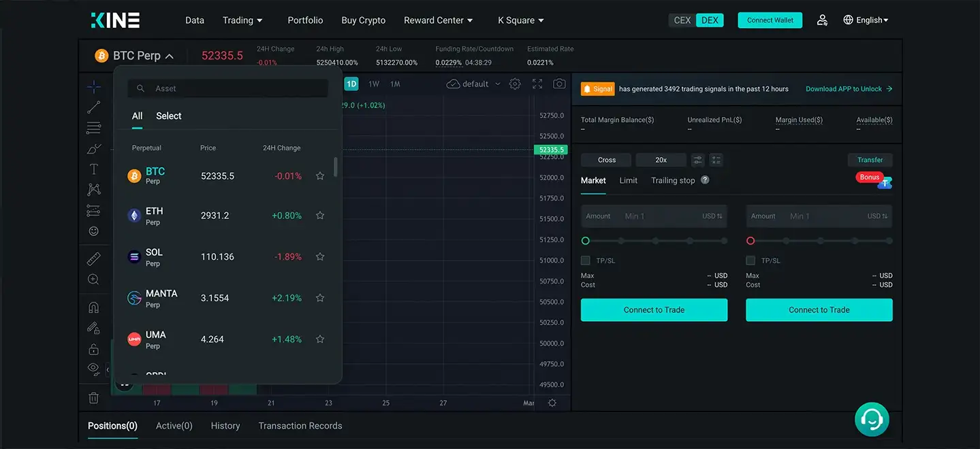Screen dimensions: 980x449
Task: Click the trash icon to remove drawings
Action: (94, 398)
